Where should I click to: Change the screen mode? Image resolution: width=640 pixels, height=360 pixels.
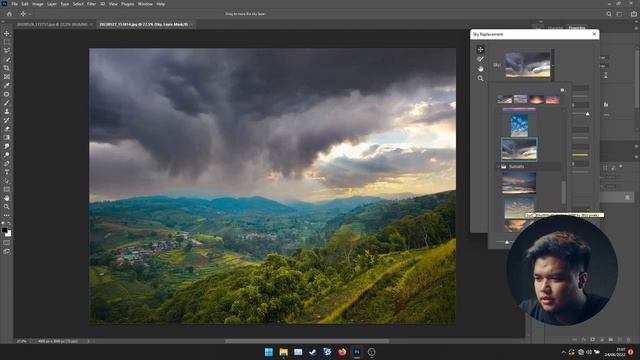[7, 251]
